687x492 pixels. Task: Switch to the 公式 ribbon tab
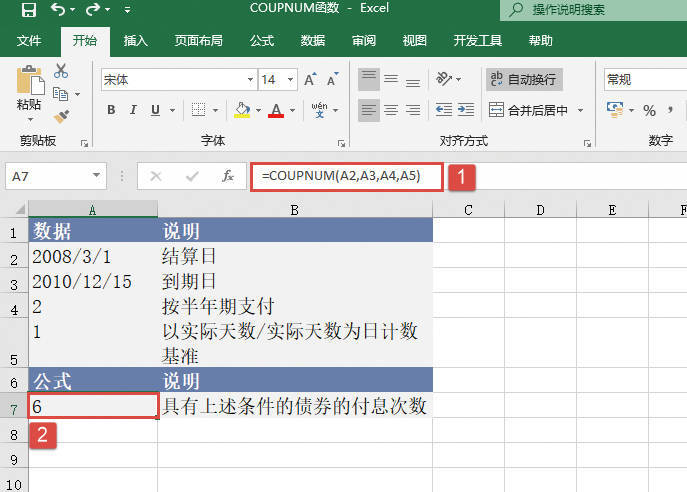point(261,41)
